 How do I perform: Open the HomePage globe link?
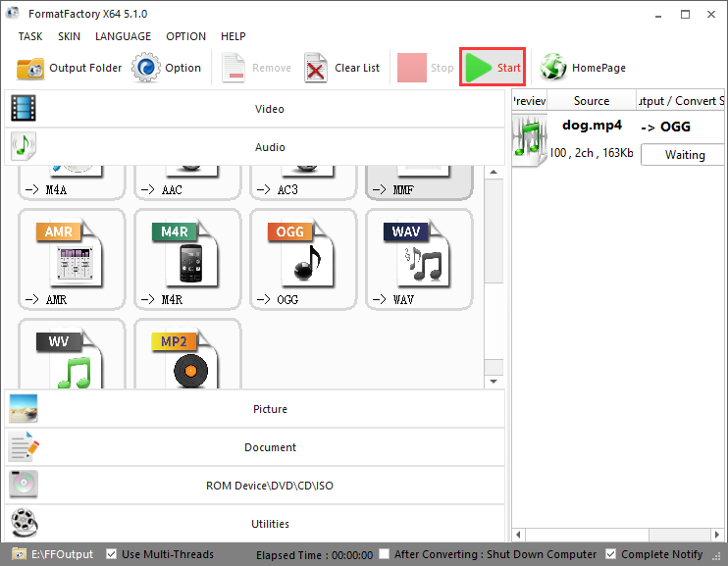pos(582,68)
